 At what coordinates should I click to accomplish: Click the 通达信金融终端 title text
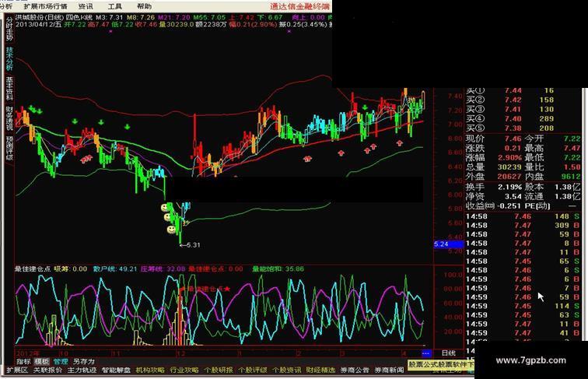pyautogui.click(x=300, y=6)
